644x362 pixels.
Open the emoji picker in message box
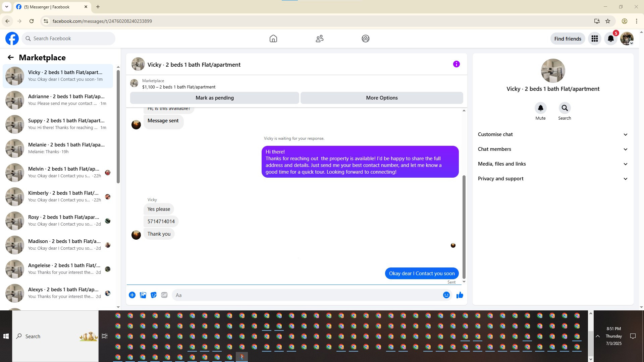click(446, 295)
